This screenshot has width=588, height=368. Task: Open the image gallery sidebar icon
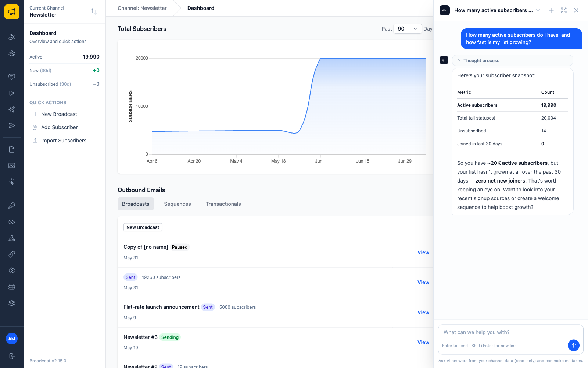12,166
